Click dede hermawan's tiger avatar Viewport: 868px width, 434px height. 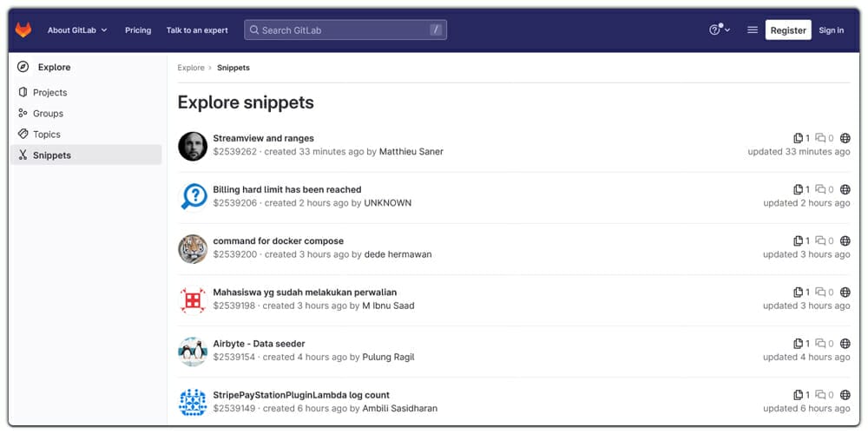point(193,248)
